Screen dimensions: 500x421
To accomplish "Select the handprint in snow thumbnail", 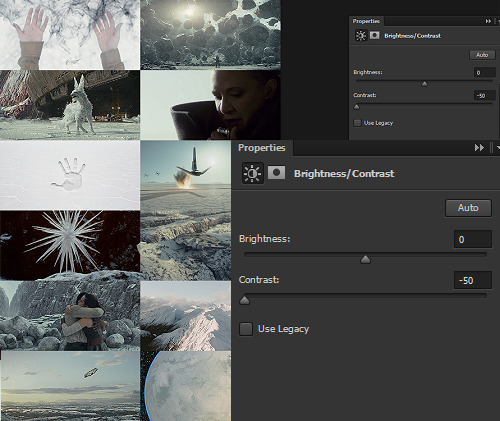I will (70, 175).
